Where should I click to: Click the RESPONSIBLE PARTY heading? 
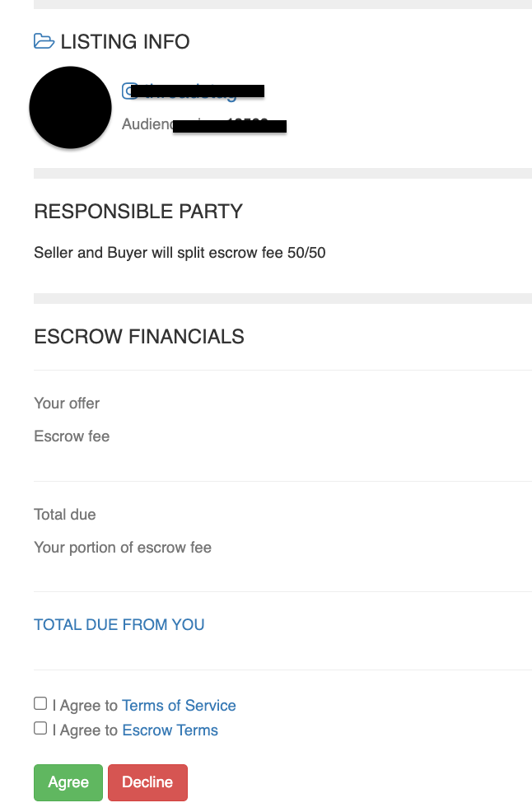point(138,212)
